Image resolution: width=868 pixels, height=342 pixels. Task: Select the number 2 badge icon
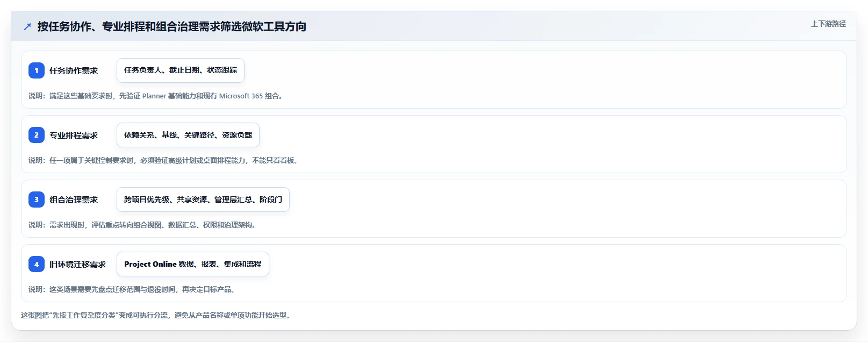pyautogui.click(x=37, y=135)
